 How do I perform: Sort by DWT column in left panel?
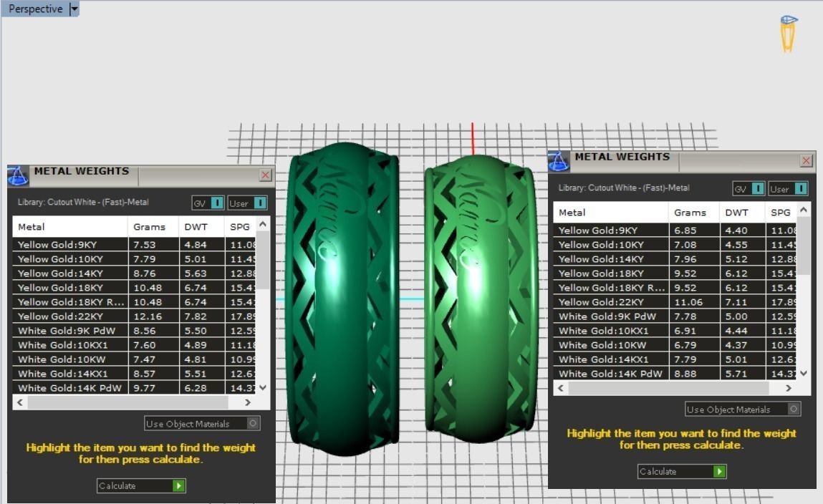201,226
